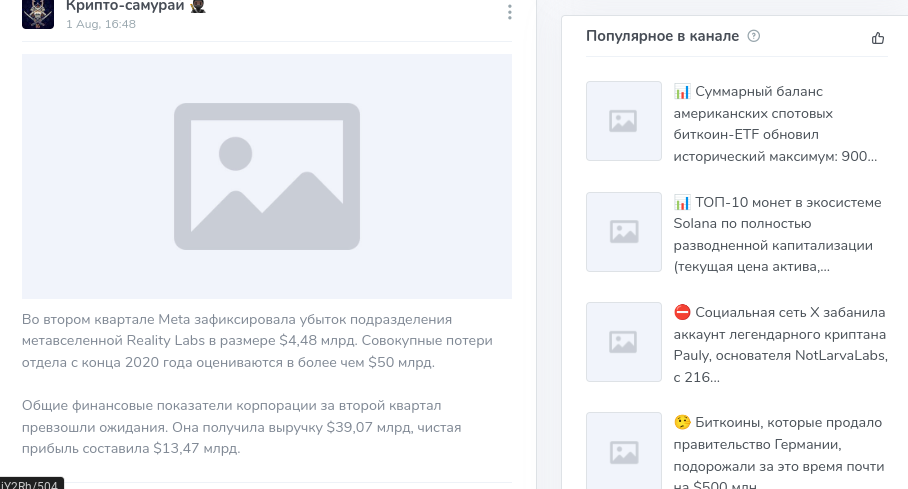The image size is (908, 489).
Task: Open thumbnail of the bitcoin-ETF balance post
Action: point(624,121)
